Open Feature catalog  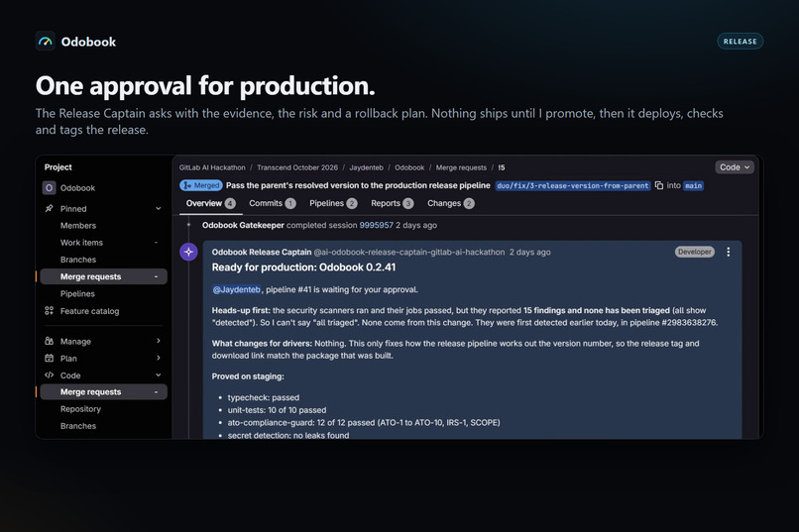click(89, 311)
